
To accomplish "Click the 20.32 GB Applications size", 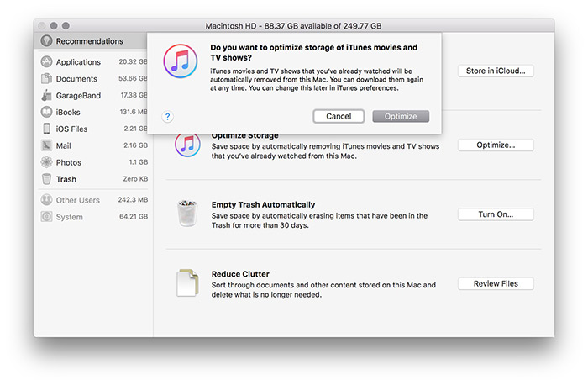I will point(133,61).
